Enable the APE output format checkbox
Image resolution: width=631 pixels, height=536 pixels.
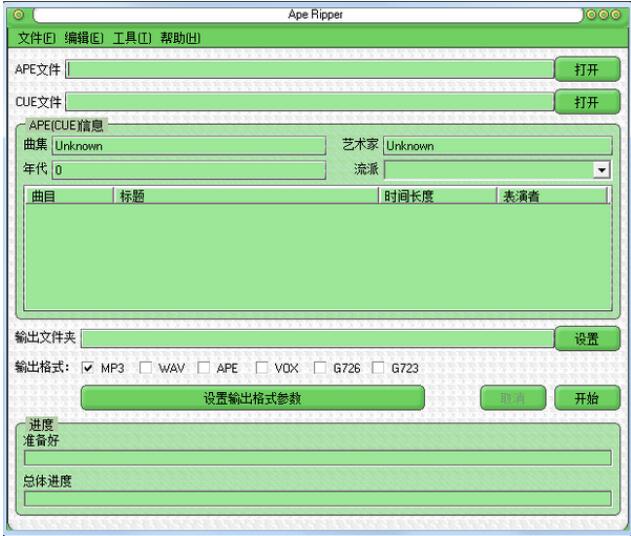204,368
